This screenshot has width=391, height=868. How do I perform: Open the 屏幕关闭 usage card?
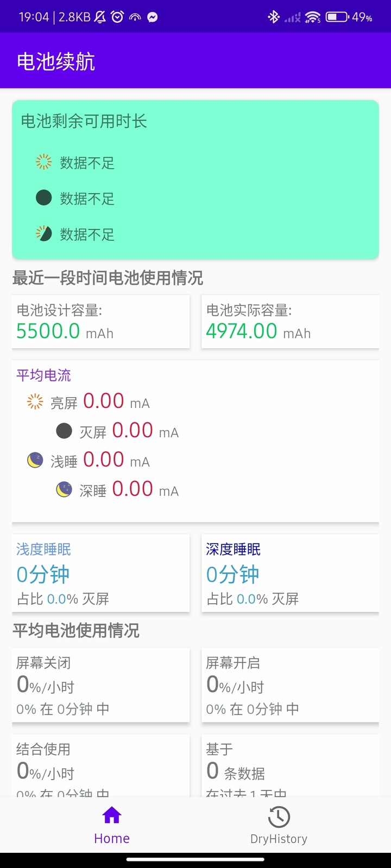[x=101, y=685]
